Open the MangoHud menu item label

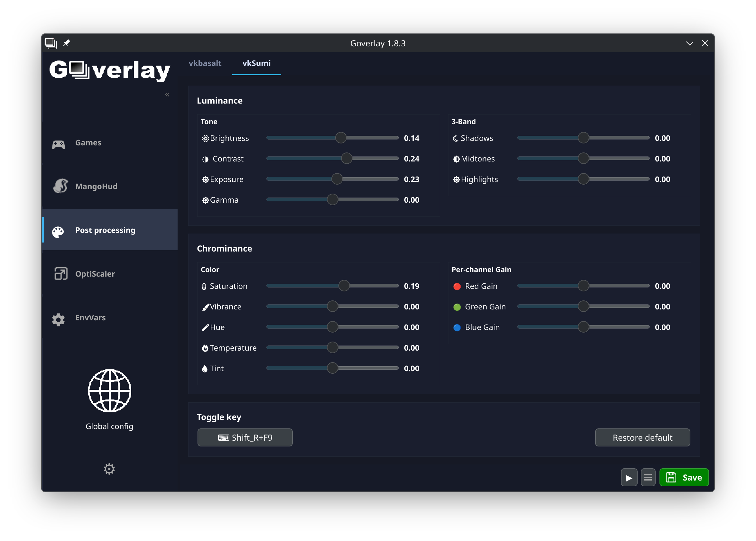96,186
